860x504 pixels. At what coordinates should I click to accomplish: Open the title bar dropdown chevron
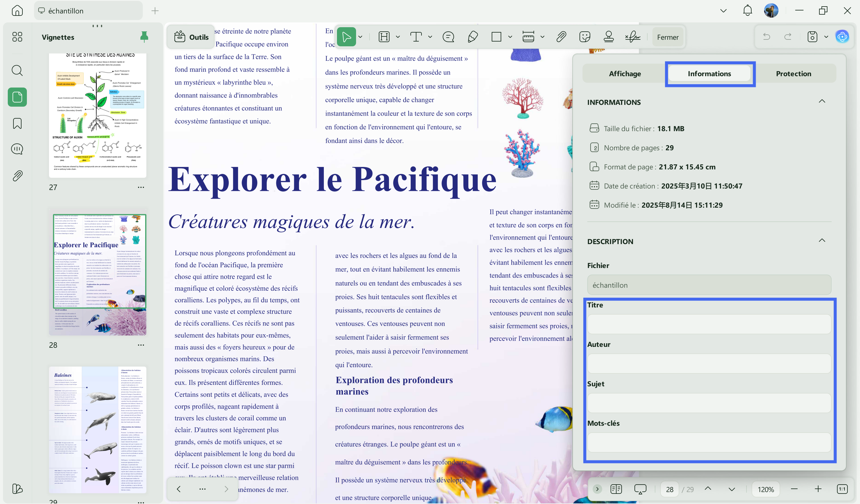(x=723, y=10)
